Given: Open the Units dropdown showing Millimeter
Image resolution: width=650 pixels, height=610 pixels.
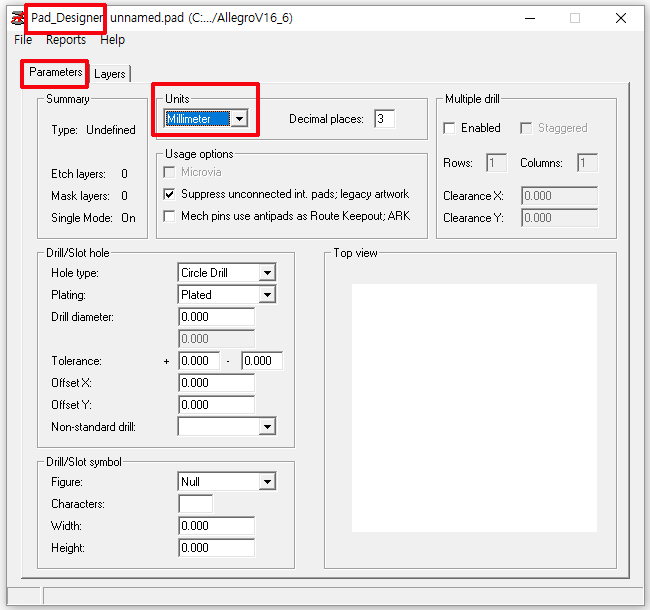Looking at the screenshot, I should click(x=206, y=119).
